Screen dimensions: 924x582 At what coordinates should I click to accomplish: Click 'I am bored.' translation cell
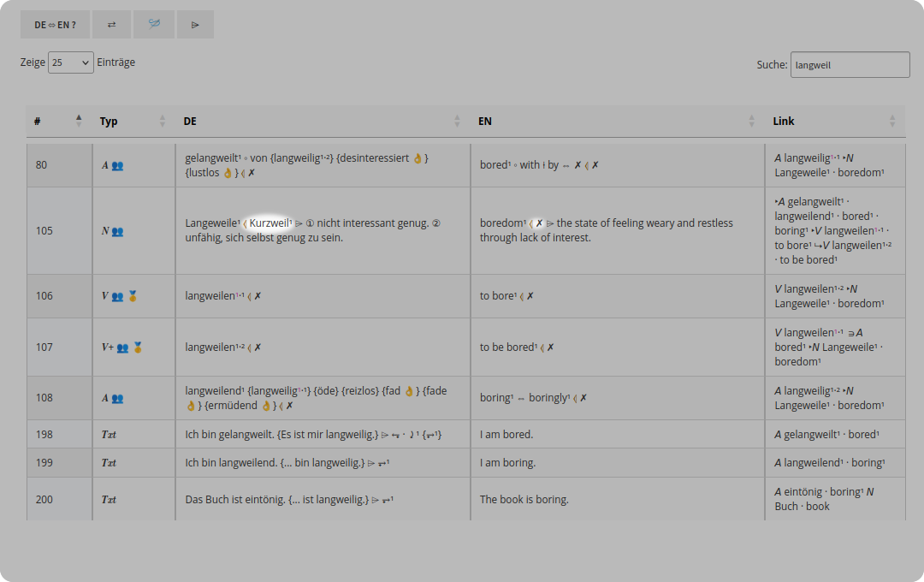pyautogui.click(x=618, y=435)
